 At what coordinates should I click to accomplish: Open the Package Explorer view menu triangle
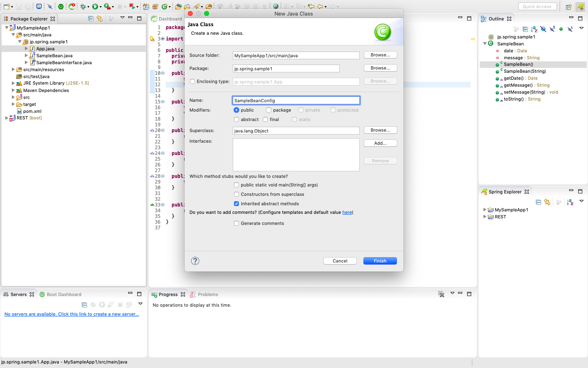(x=122, y=18)
